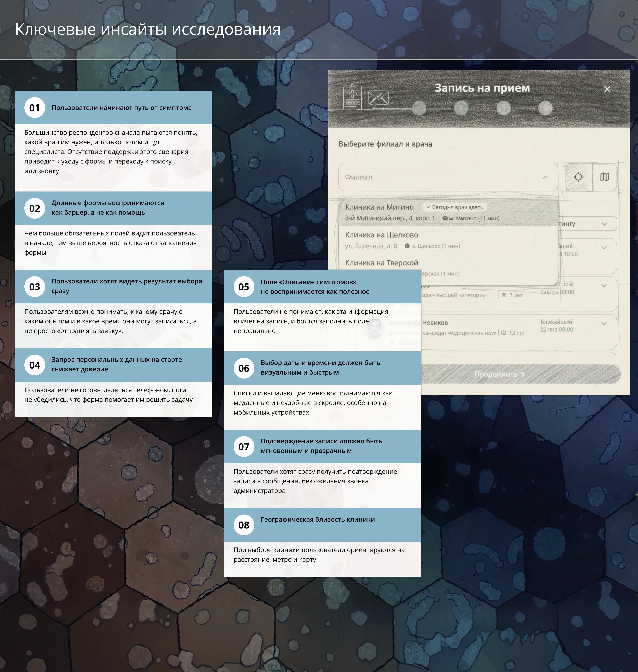Go to step 2 circle
The width and height of the screenshot is (638, 672).
[461, 108]
